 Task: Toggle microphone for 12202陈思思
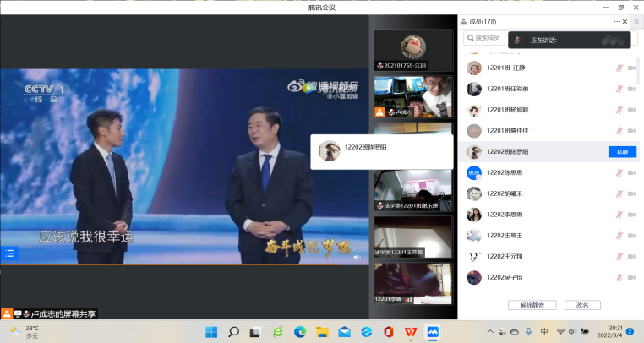coord(619,172)
